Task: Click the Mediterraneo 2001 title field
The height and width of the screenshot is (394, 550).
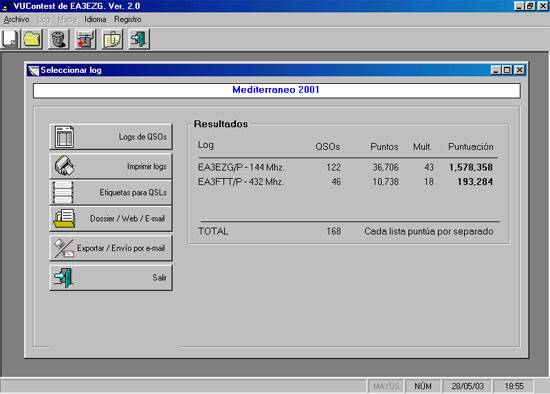Action: (276, 90)
